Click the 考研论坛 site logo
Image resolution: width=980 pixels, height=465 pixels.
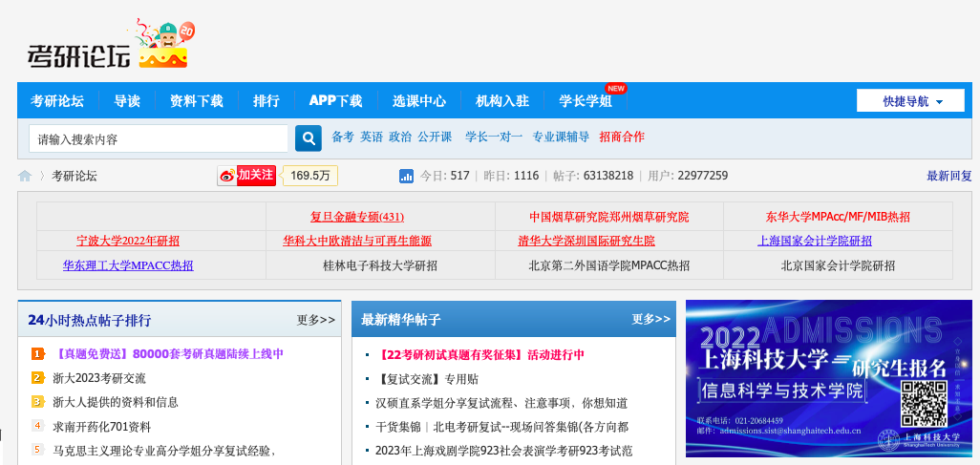click(x=78, y=55)
